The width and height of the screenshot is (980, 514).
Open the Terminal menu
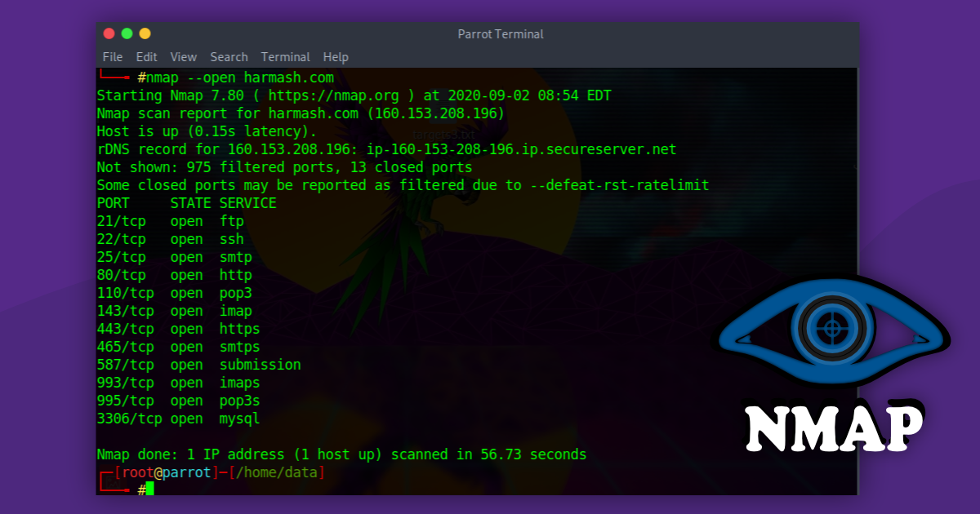pos(286,57)
